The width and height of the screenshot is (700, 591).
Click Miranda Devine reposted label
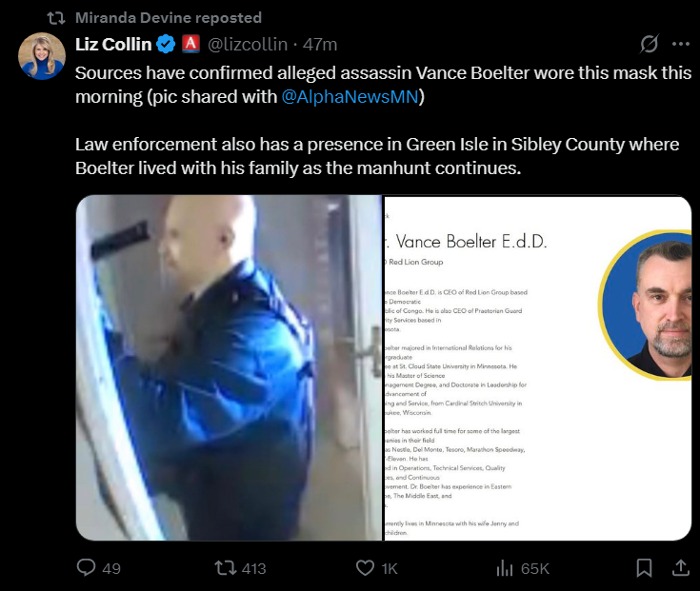(x=169, y=17)
